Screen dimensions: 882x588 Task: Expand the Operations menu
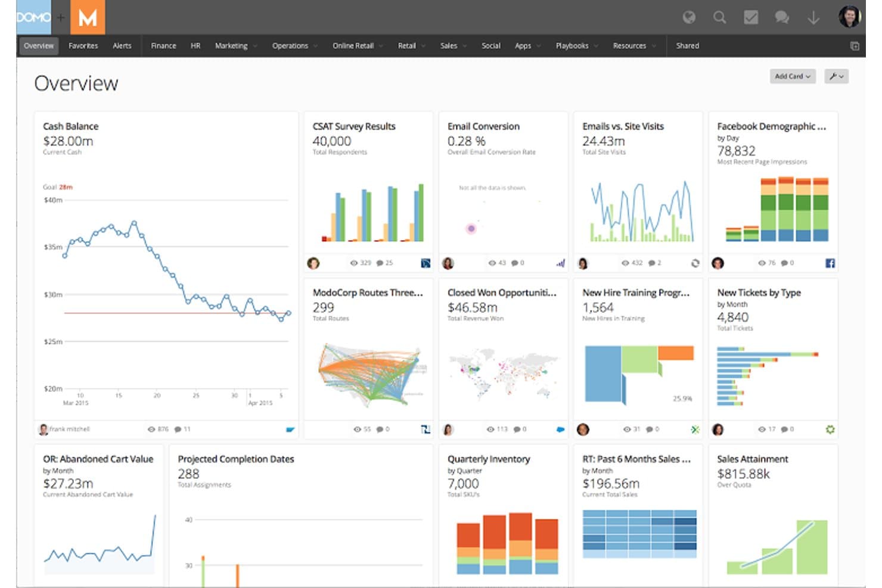tap(295, 46)
